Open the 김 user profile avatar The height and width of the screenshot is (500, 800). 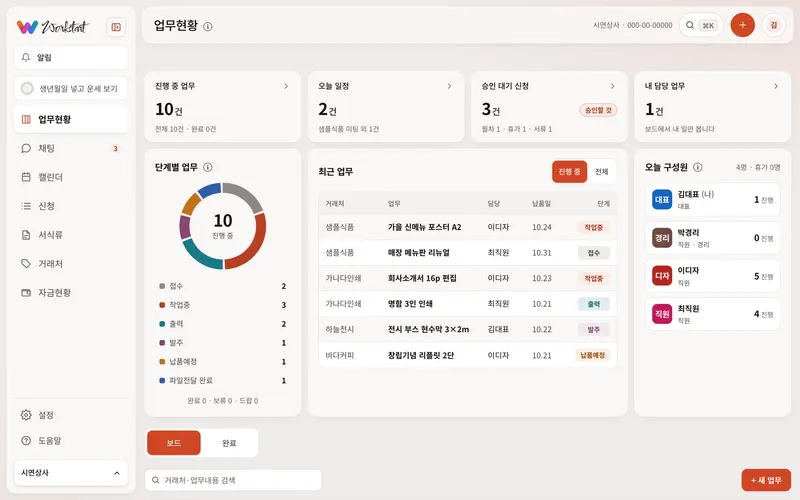[x=773, y=25]
